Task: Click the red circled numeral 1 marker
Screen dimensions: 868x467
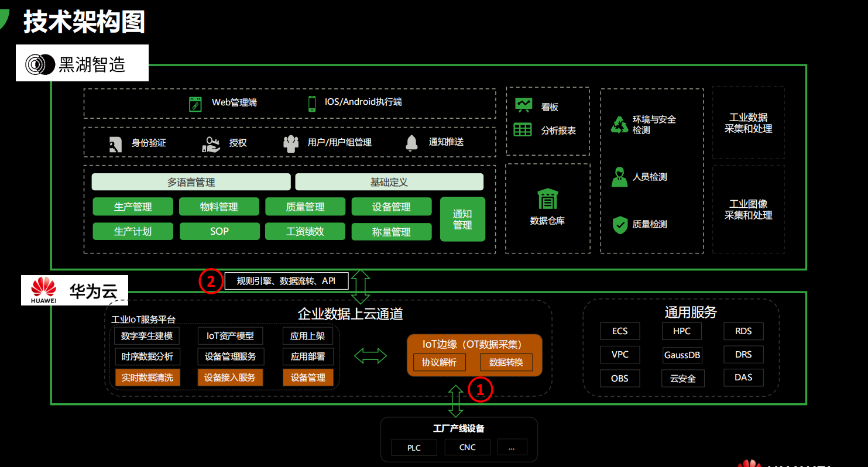Action: point(481,389)
